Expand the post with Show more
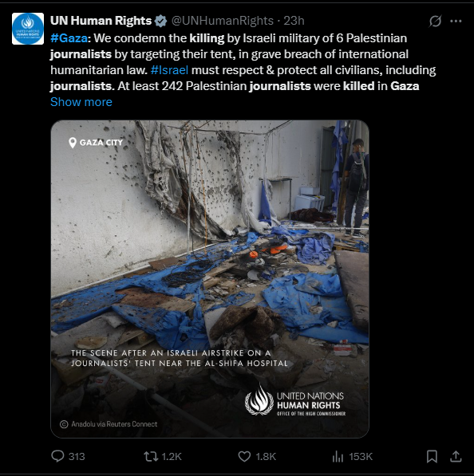The width and height of the screenshot is (474, 476). [81, 102]
